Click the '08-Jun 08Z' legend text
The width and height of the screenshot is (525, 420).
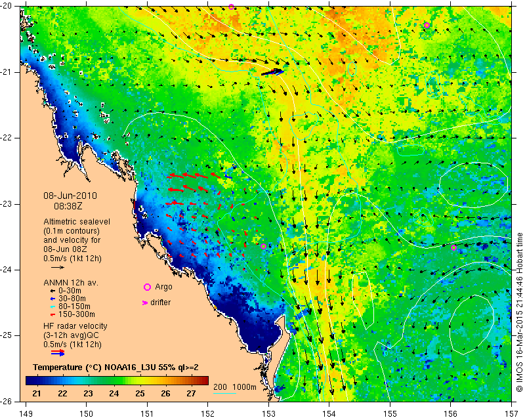coord(65,249)
